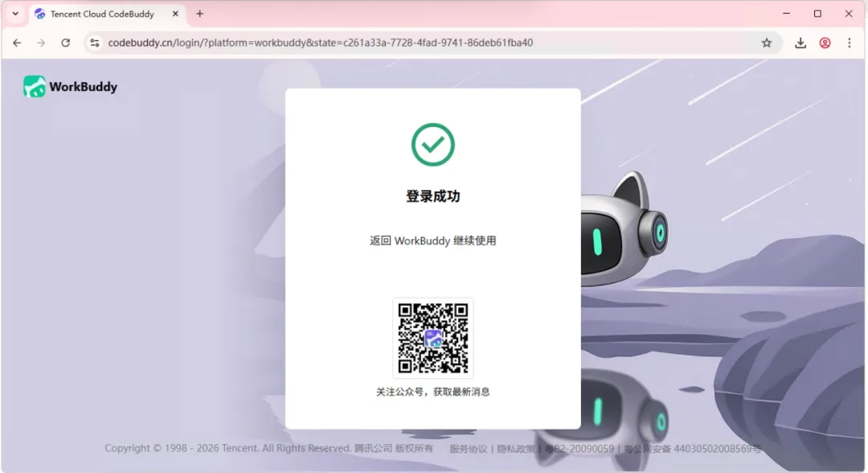868x473 pixels.
Task: Open the Chrome three-dot menu
Action: [x=850, y=43]
